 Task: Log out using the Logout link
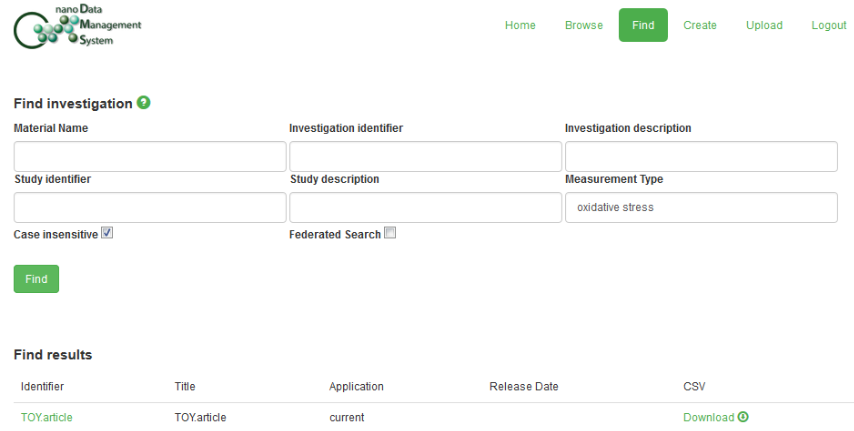pyautogui.click(x=829, y=25)
